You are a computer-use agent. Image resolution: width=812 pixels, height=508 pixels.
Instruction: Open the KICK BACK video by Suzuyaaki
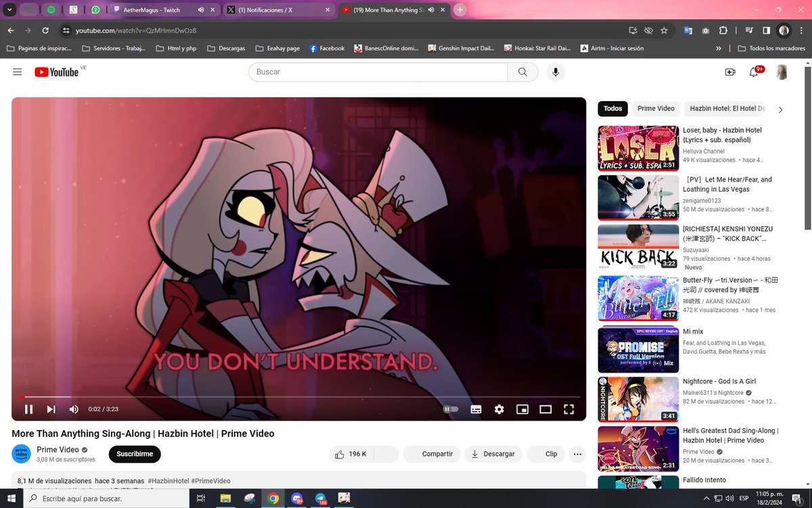click(638, 247)
